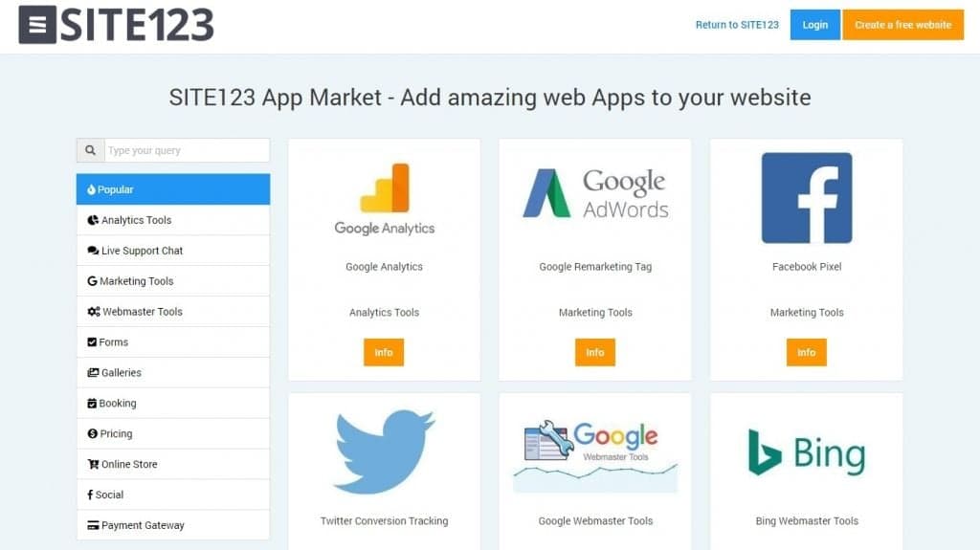Click the Login button
This screenshot has height=550, width=980.
(815, 25)
